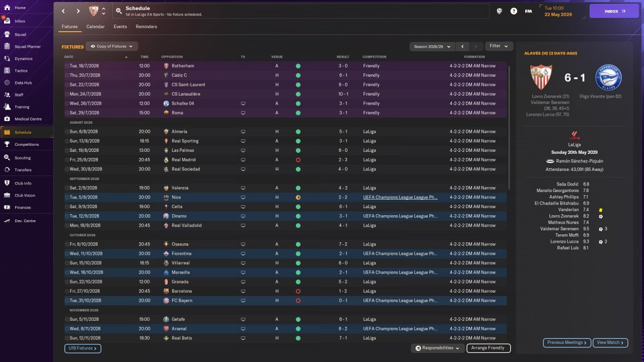This screenshot has height=362, width=644.
Task: Expand the Filter dropdown
Action: (x=499, y=46)
